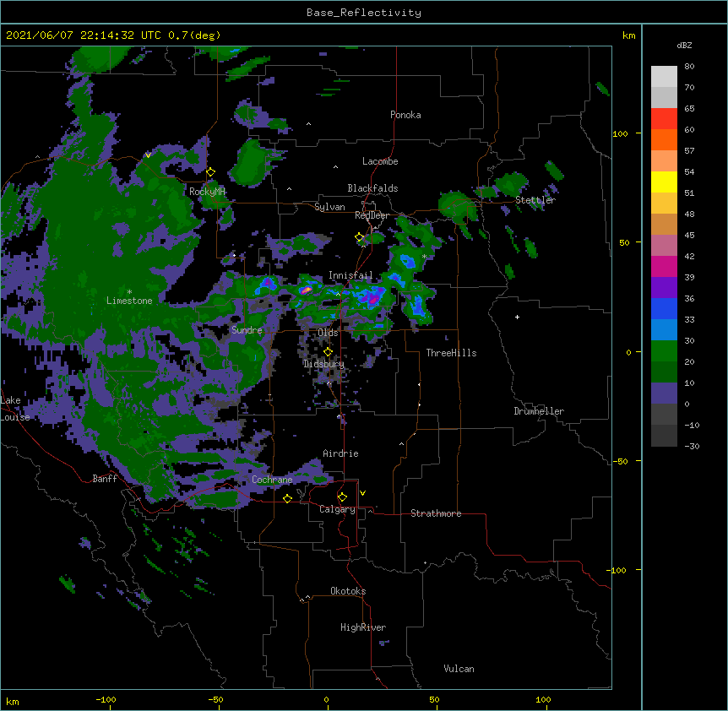Click the RockyMH label
The image size is (728, 711).
pyautogui.click(x=207, y=191)
